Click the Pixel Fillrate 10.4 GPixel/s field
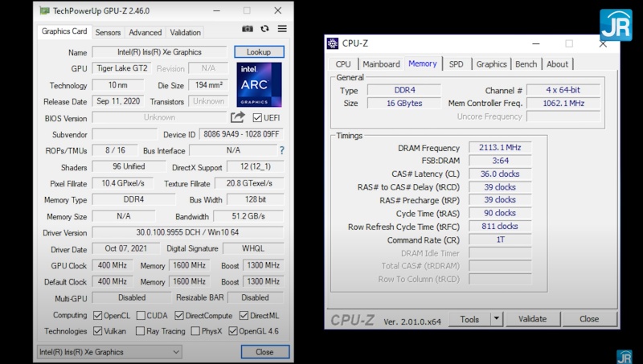 [123, 183]
